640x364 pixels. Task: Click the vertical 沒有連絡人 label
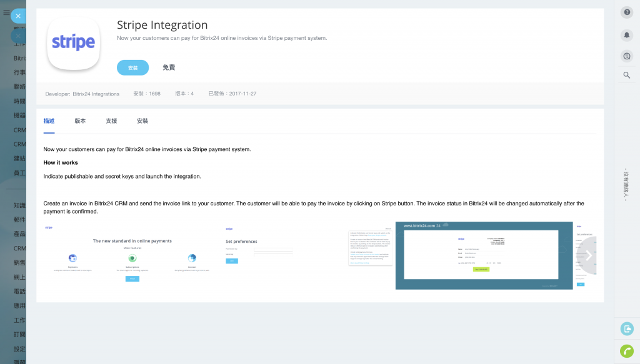(x=626, y=185)
